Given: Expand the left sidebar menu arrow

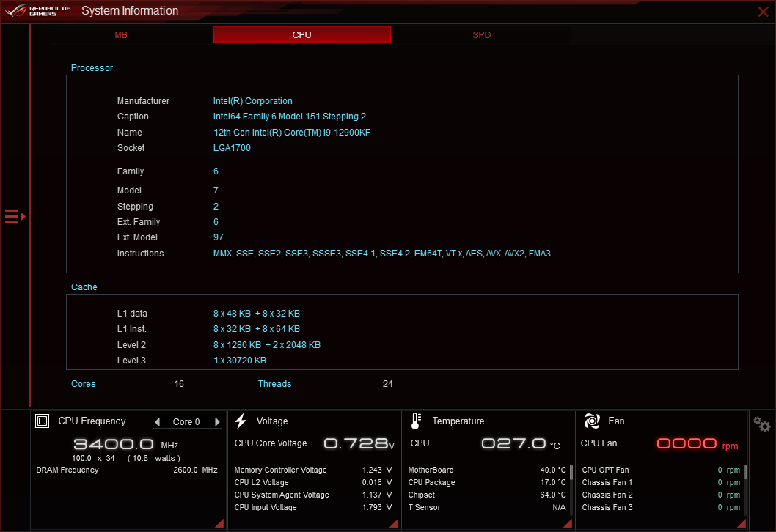Looking at the screenshot, I should coord(15,217).
